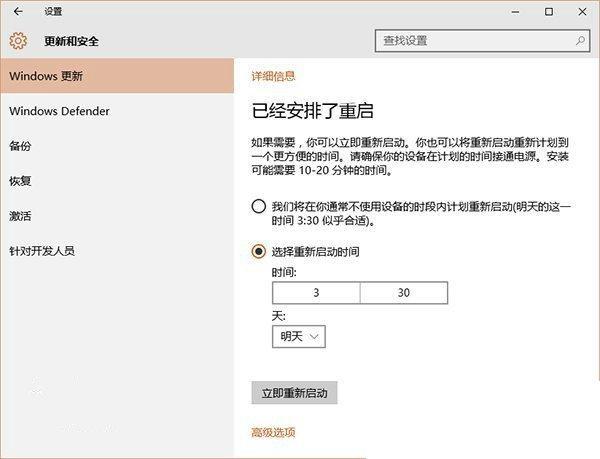This screenshot has height=459, width=600.
Task: Click 立即重新启动 button
Action: pos(294,393)
